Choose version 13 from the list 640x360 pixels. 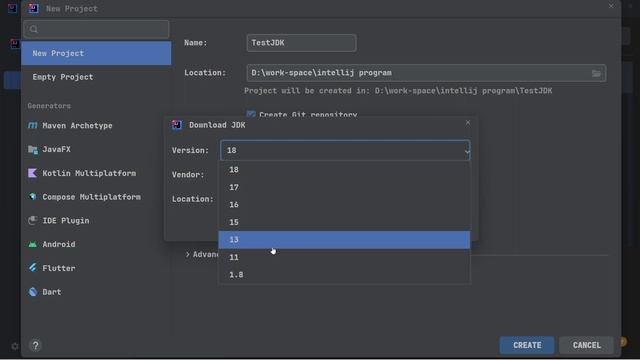coord(344,240)
